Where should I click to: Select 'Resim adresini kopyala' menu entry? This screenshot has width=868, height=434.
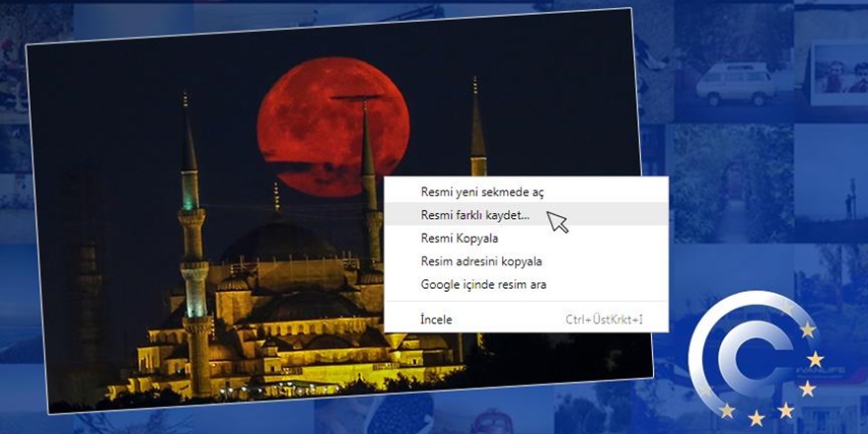pos(480,261)
